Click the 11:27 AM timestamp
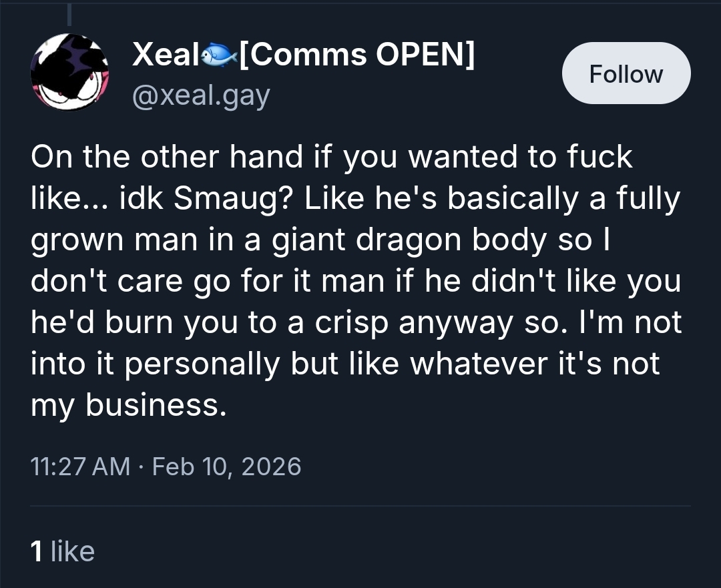The height and width of the screenshot is (588, 721). (x=80, y=465)
